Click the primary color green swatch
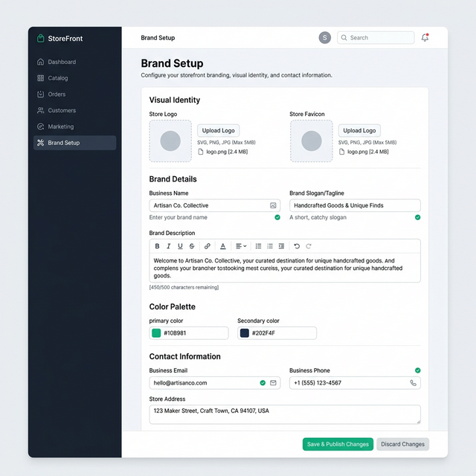The image size is (476, 476). point(156,333)
